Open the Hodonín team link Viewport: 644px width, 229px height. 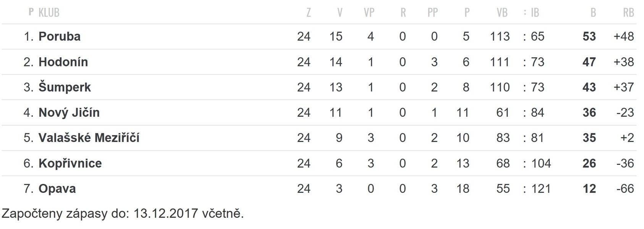click(63, 62)
